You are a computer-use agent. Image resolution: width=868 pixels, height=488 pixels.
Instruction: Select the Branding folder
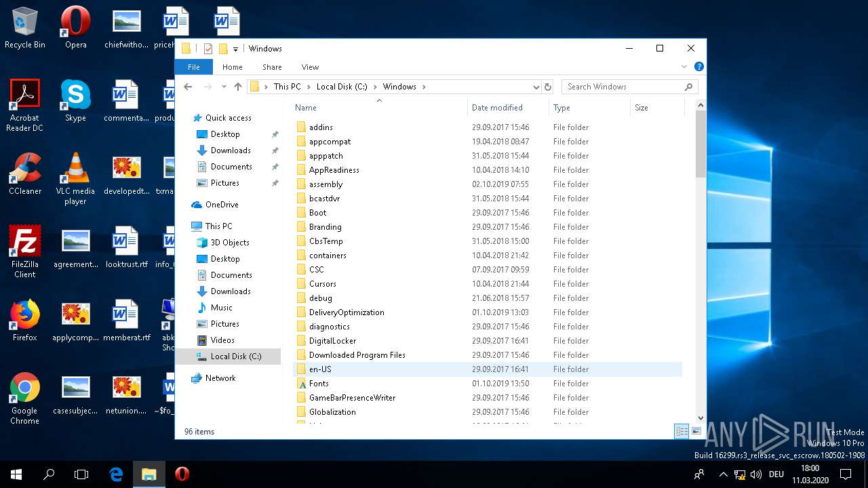point(487,227)
